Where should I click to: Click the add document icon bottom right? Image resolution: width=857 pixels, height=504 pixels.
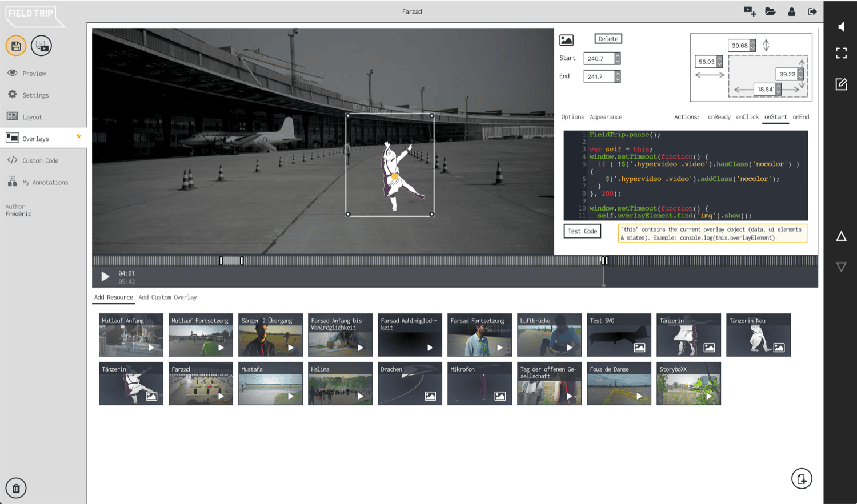click(802, 479)
